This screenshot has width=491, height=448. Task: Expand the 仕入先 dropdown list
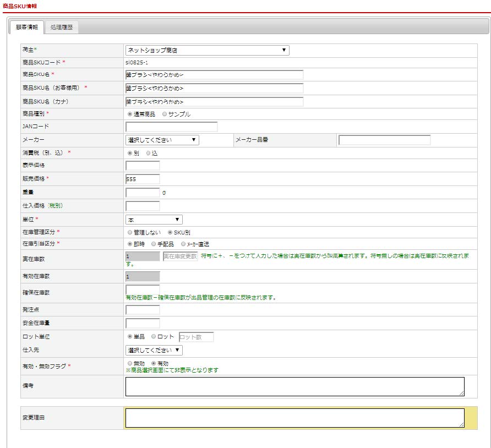[154, 350]
